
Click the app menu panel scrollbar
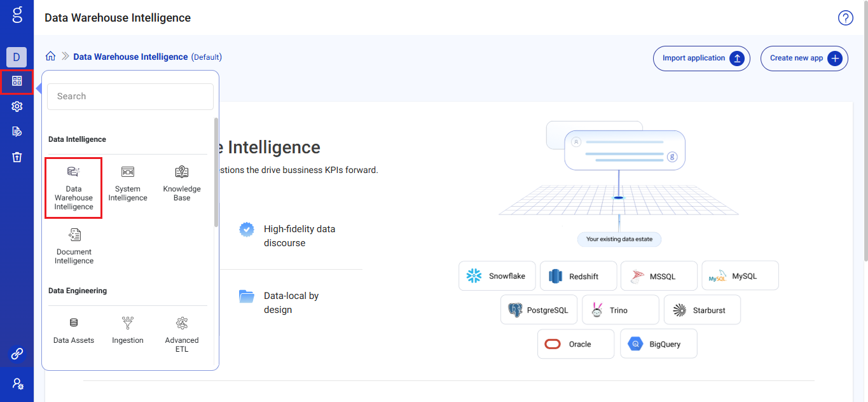[216, 172]
